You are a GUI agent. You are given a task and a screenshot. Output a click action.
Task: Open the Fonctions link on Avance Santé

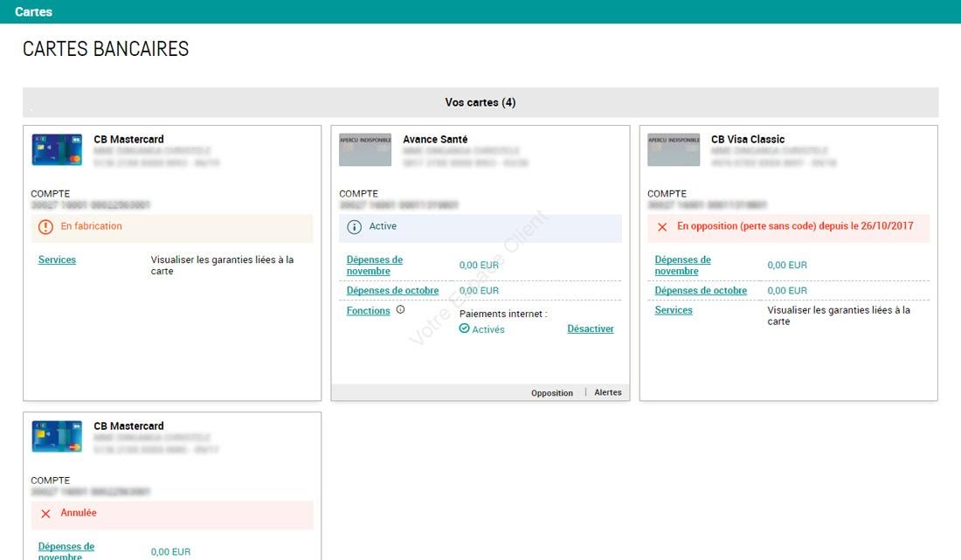click(369, 311)
